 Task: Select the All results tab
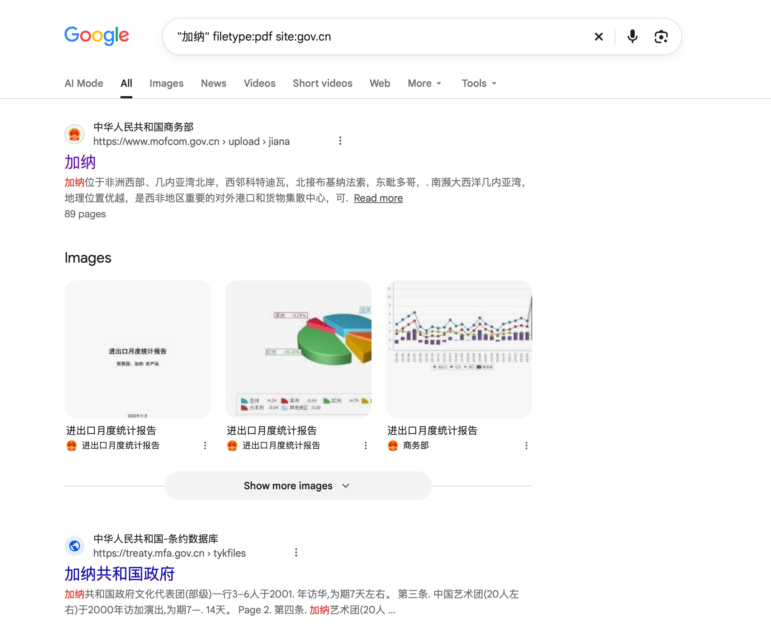[x=126, y=83]
